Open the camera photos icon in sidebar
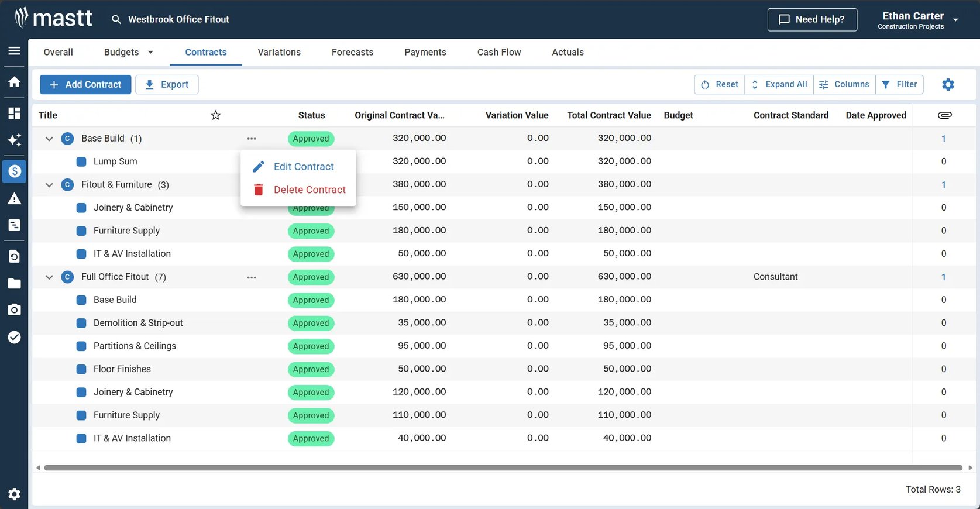 pos(14,309)
